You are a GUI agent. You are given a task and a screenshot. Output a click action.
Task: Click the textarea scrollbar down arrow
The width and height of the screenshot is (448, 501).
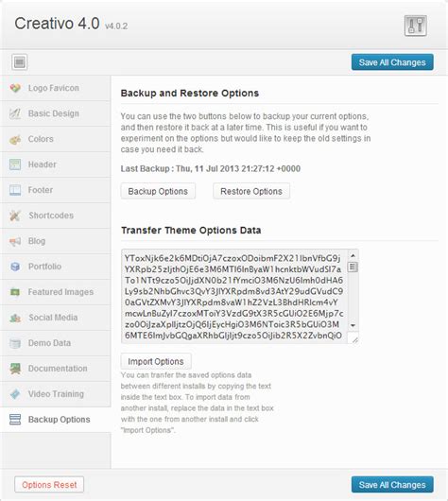353,325
